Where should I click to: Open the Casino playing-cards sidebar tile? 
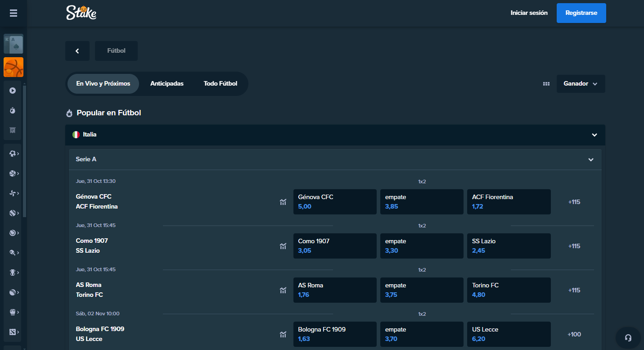tap(14, 44)
